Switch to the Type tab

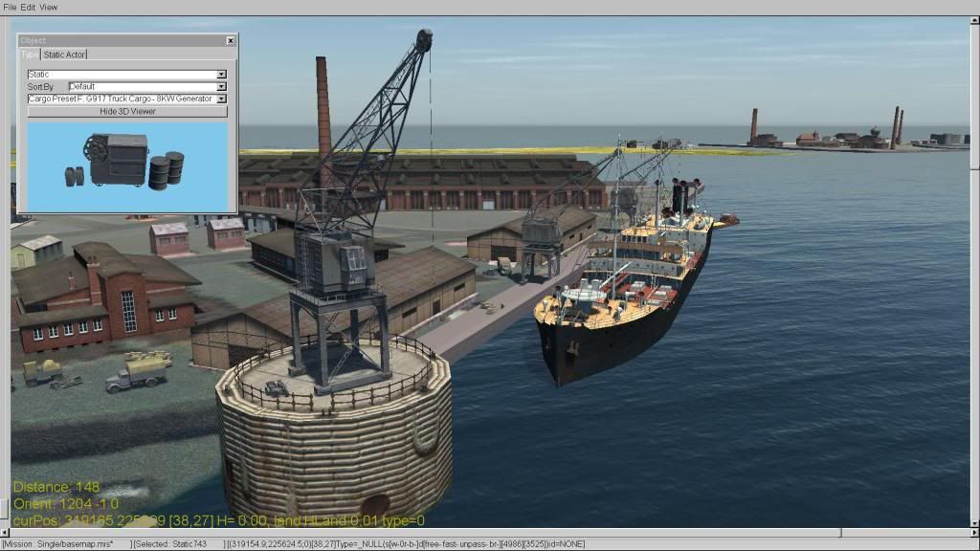click(x=30, y=55)
